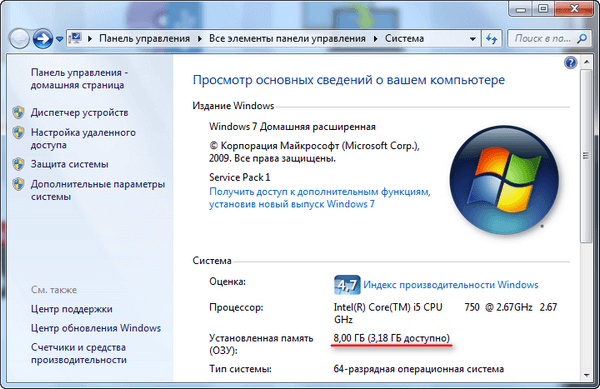Click the Back navigation arrow button
This screenshot has width=600, height=389.
point(19,39)
